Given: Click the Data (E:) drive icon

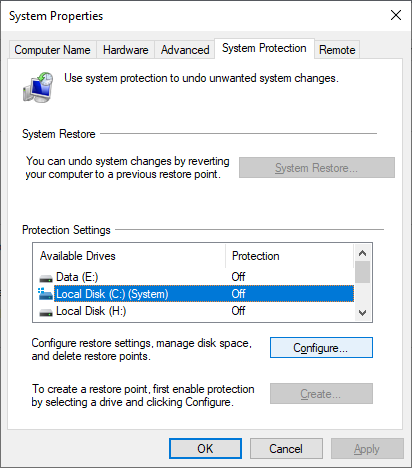Looking at the screenshot, I should [46, 278].
